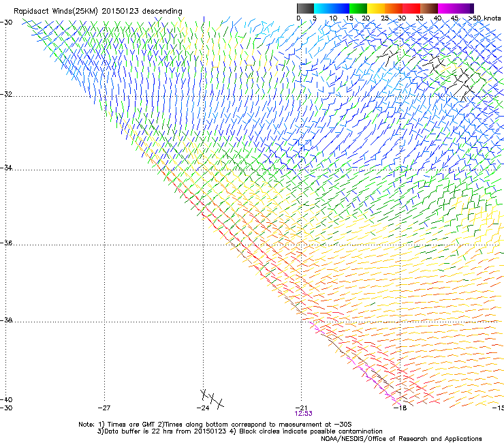Click the "-21" longitude axis label
This screenshot has width=504, height=443.
click(302, 408)
